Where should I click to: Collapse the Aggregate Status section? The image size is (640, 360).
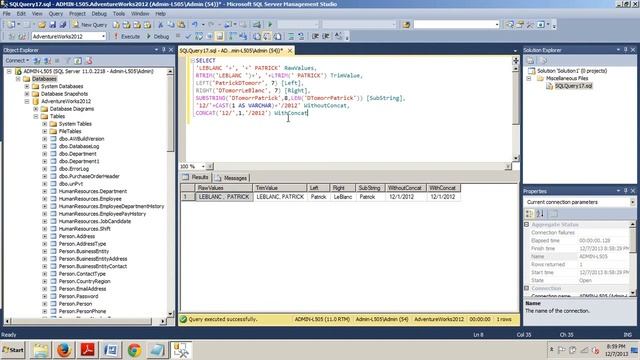pyautogui.click(x=527, y=224)
